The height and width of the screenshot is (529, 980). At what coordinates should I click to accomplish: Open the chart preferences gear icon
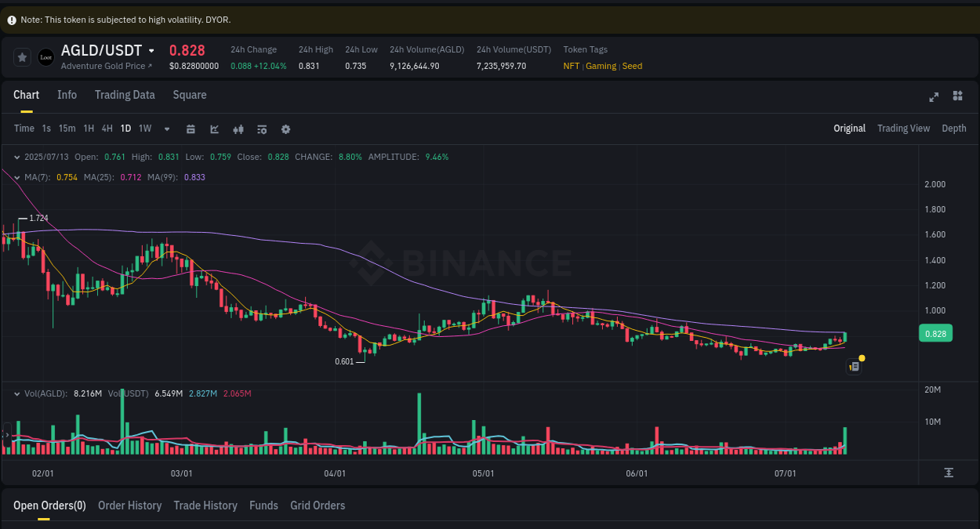[285, 129]
